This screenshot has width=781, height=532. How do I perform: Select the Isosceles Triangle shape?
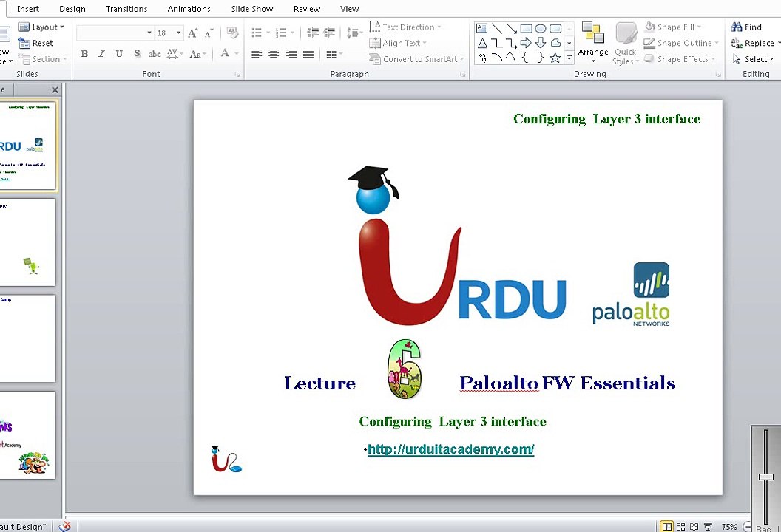pos(481,44)
